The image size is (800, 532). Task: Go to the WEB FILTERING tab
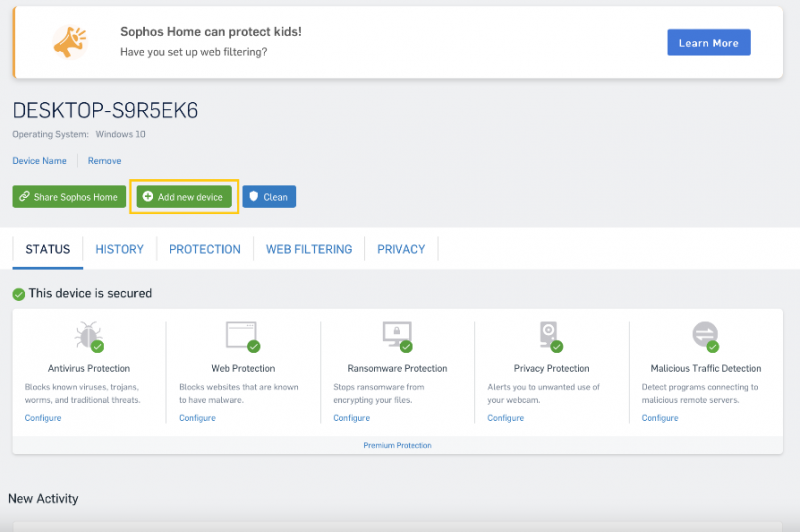309,249
